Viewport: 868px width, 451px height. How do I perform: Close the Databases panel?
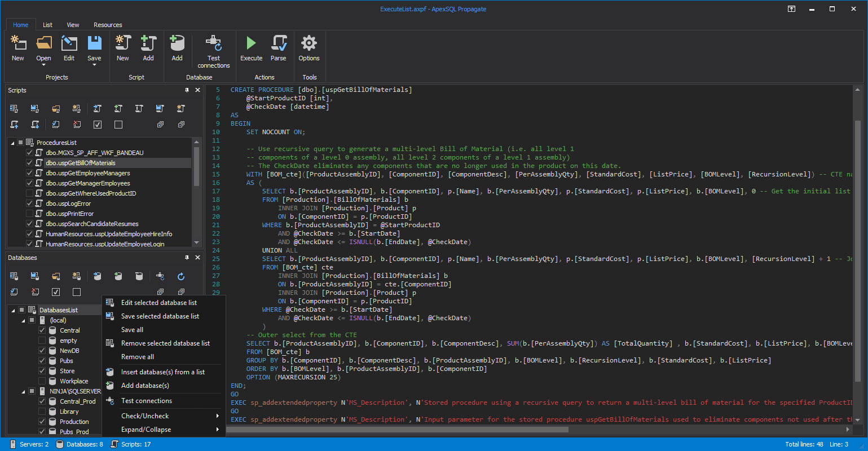[197, 258]
